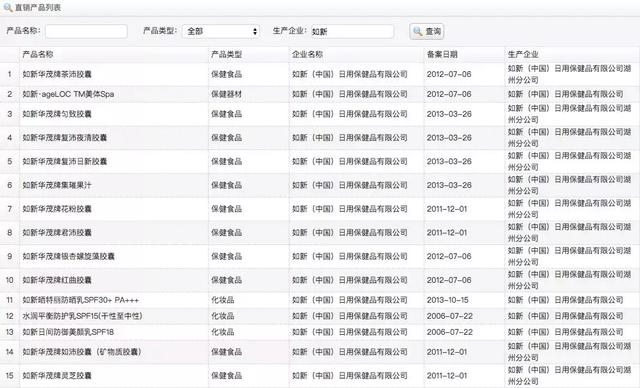
Task: Click date 2013-10-15 in row 11
Action: click(x=448, y=300)
